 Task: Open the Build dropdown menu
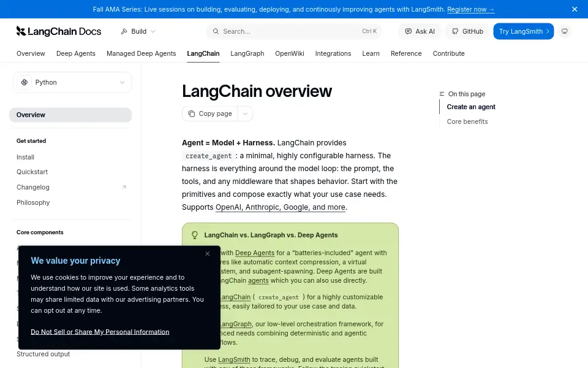(x=138, y=31)
